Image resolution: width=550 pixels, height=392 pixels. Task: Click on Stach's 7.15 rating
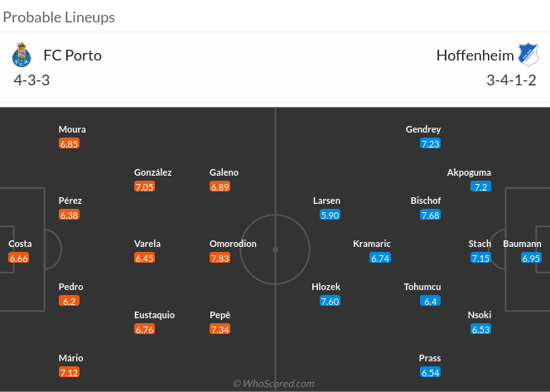480,258
